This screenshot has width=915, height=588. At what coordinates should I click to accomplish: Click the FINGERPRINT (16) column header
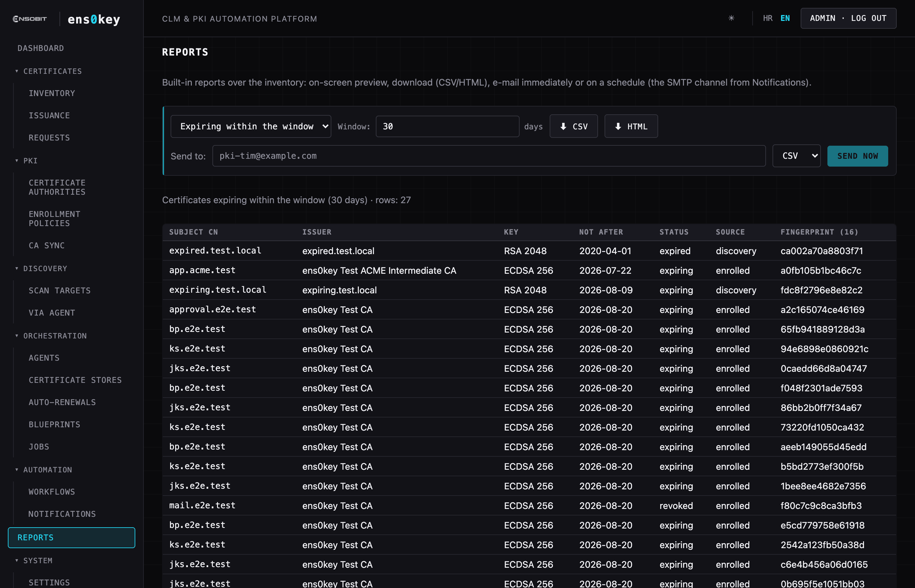point(819,232)
